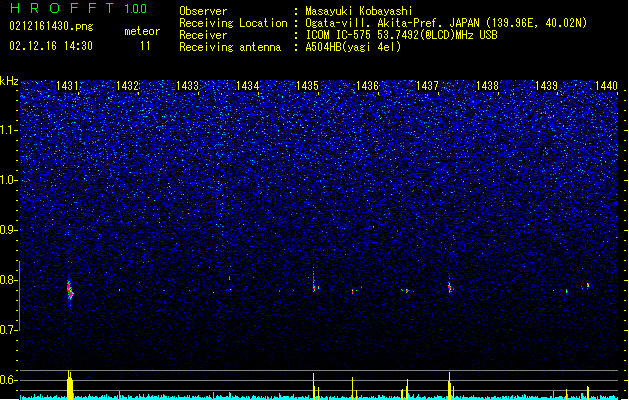Click the 1437 time marker

tap(427, 86)
